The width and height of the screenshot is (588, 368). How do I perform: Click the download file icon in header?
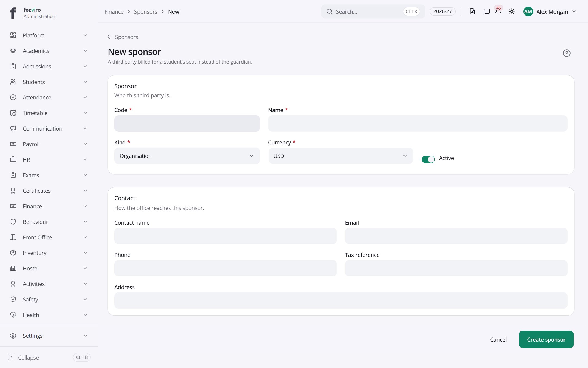472,11
